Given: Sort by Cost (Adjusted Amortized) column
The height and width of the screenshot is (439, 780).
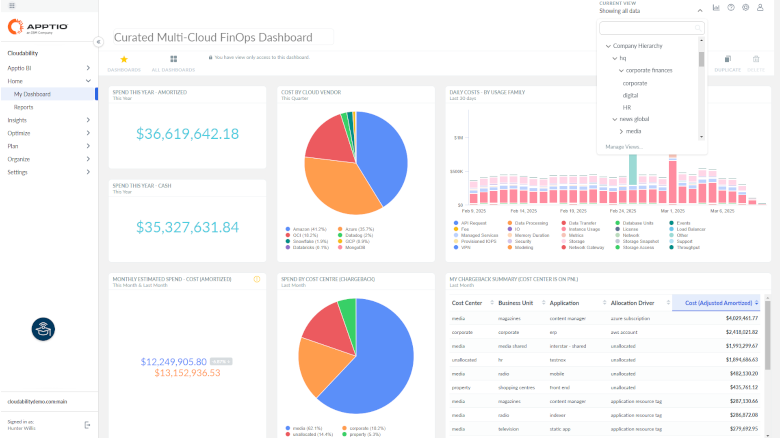Looking at the screenshot, I should click(x=717, y=301).
